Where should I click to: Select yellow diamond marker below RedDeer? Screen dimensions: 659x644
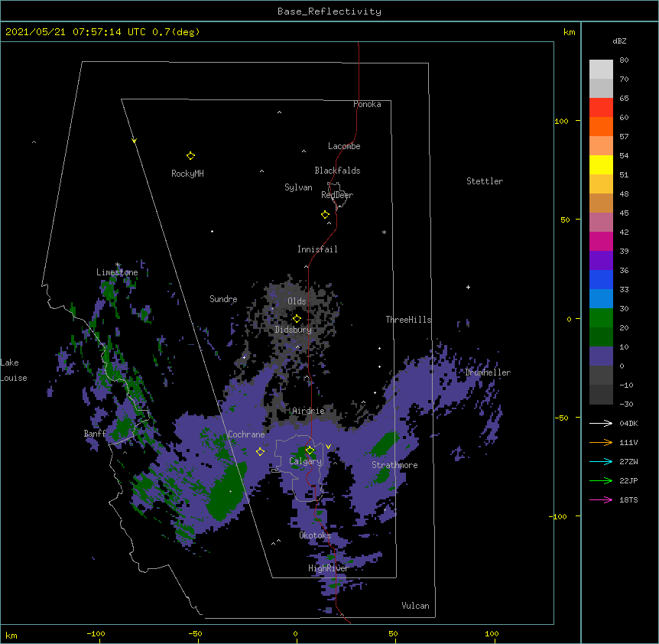pyautogui.click(x=326, y=215)
